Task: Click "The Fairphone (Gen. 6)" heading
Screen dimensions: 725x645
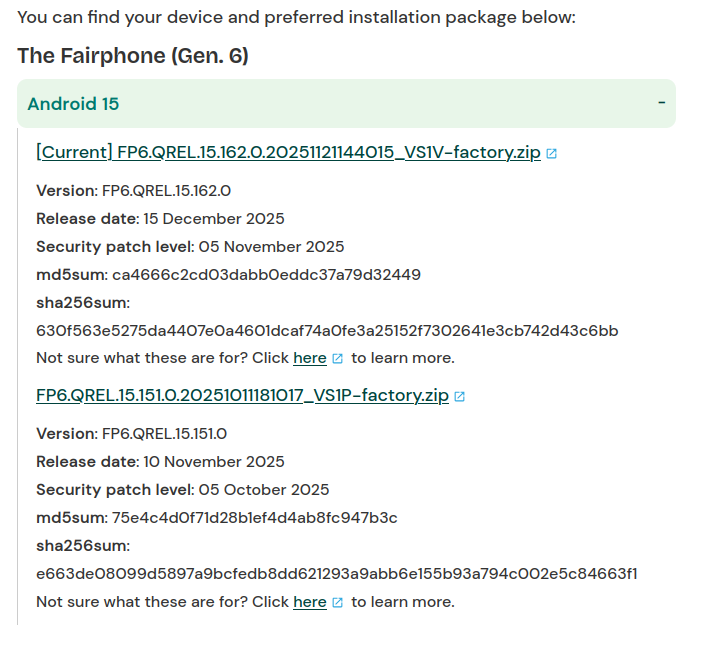Action: (133, 56)
